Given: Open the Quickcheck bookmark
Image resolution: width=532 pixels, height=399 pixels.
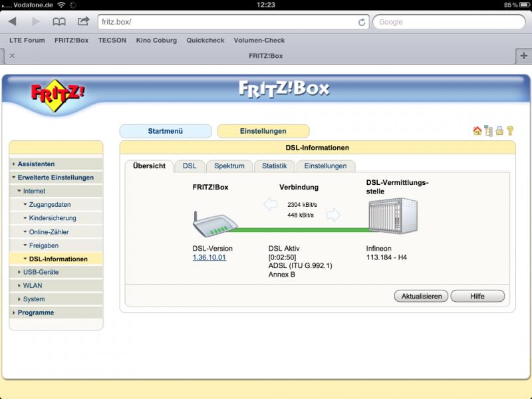Looking at the screenshot, I should pyautogui.click(x=205, y=41).
